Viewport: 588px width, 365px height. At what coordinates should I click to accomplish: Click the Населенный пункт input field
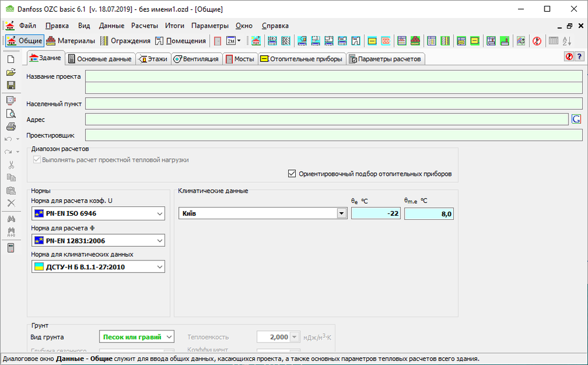pyautogui.click(x=333, y=103)
